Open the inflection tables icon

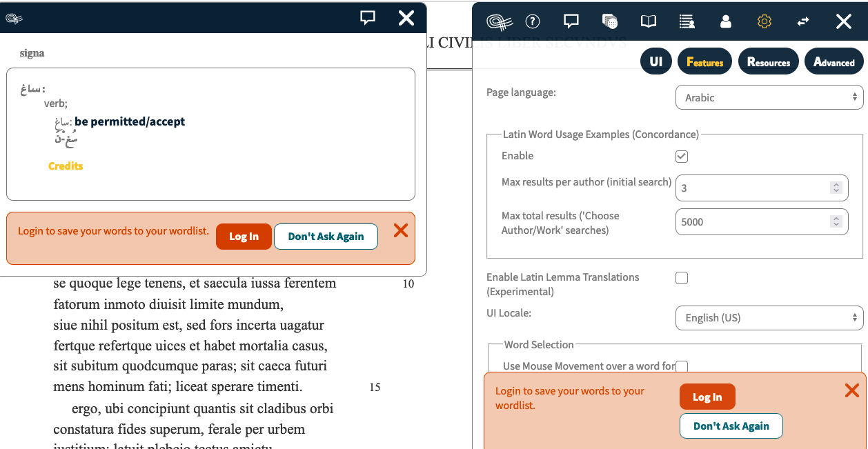pos(609,21)
